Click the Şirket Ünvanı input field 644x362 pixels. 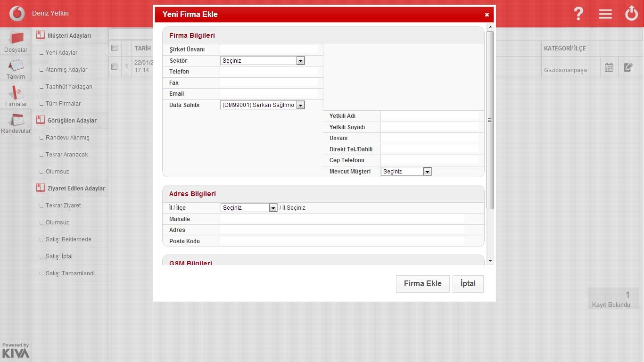[269, 49]
